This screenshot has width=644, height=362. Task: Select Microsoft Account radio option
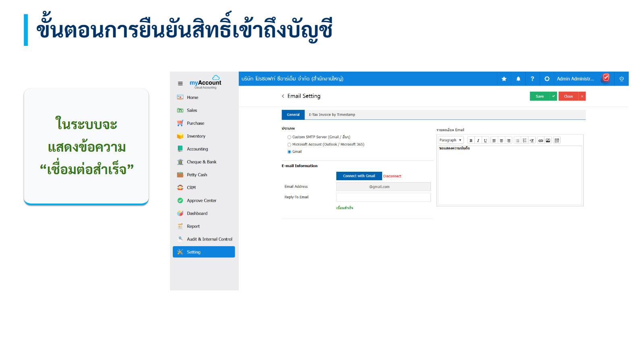[289, 144]
